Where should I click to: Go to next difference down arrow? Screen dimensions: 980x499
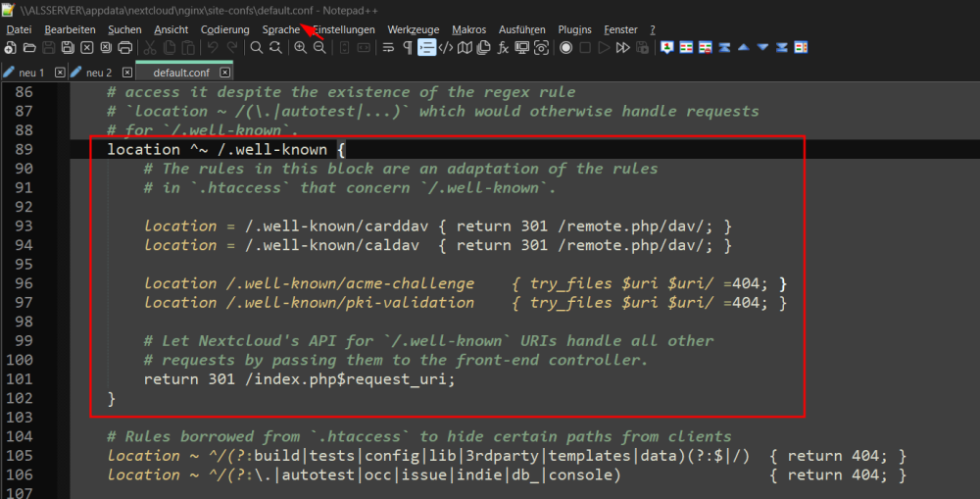pyautogui.click(x=762, y=47)
